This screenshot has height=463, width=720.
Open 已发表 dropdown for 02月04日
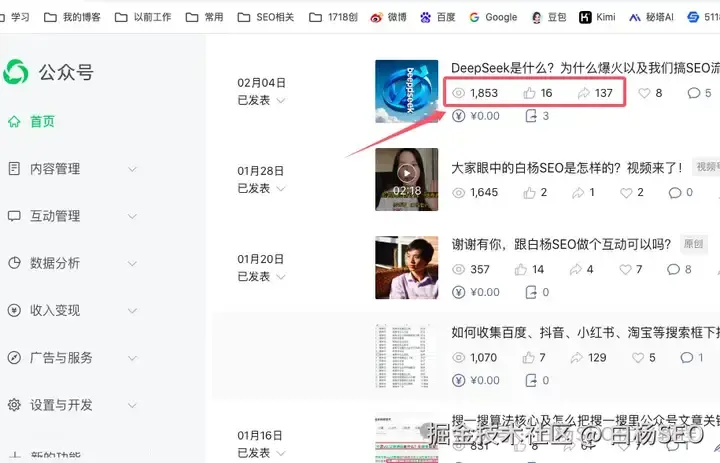click(261, 100)
